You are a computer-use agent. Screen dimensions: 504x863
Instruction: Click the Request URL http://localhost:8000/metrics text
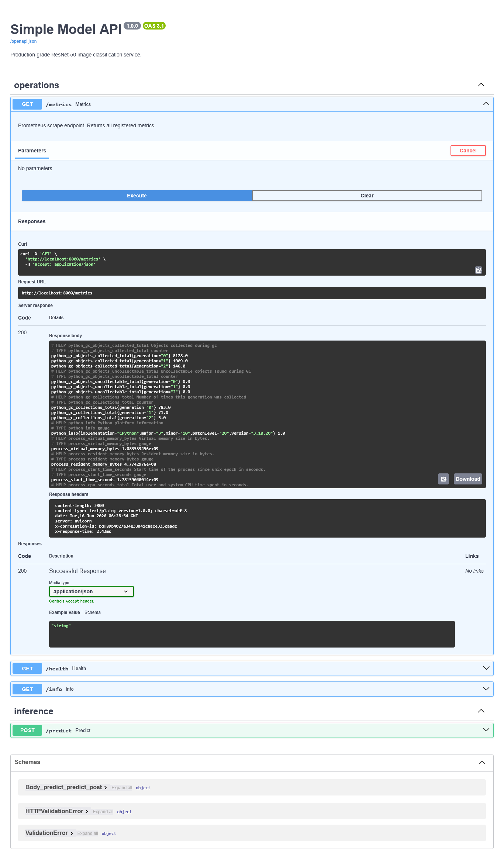tap(57, 293)
